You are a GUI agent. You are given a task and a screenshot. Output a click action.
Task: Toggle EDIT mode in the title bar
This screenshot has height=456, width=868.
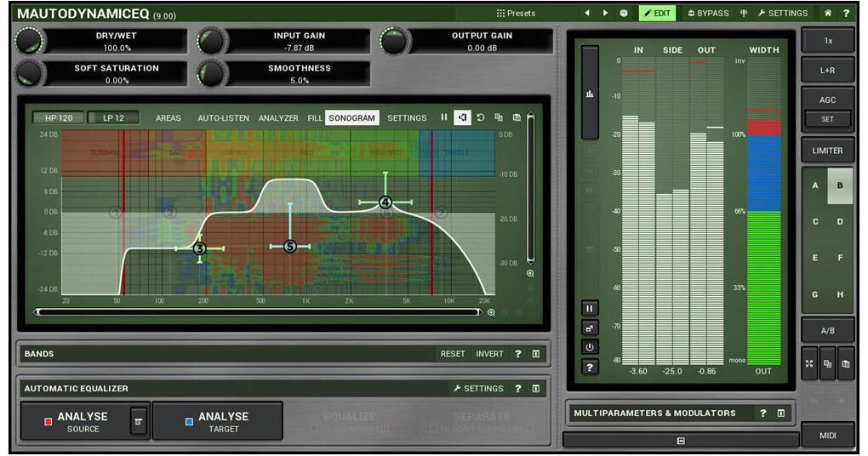[x=657, y=14]
